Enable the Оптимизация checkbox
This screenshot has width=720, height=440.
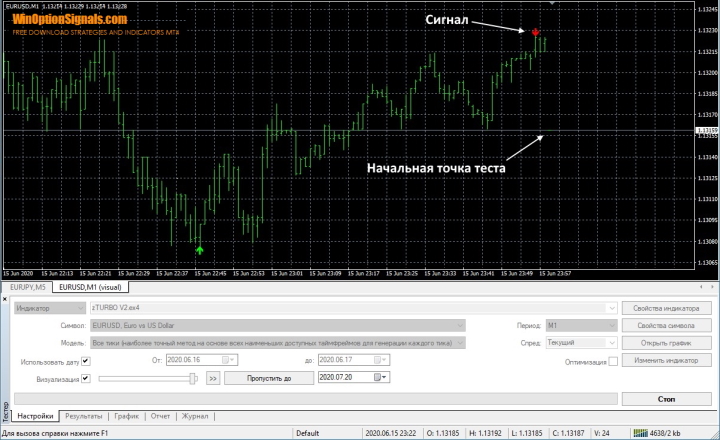[x=612, y=360]
